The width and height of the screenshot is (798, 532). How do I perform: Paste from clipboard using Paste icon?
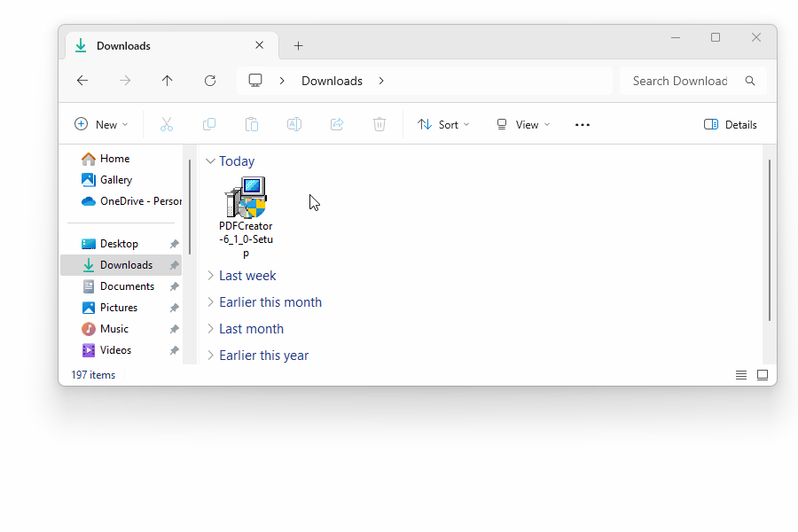tap(252, 124)
